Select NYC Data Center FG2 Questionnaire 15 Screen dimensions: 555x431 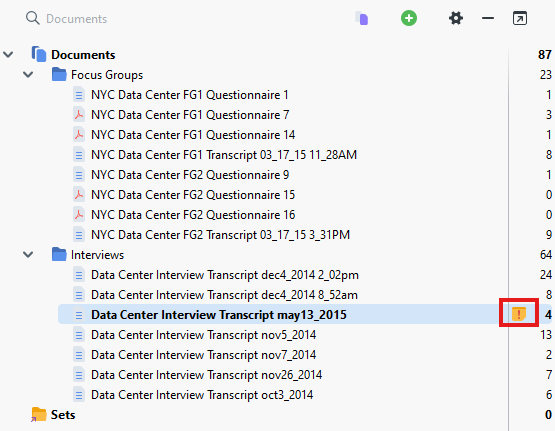(x=193, y=195)
